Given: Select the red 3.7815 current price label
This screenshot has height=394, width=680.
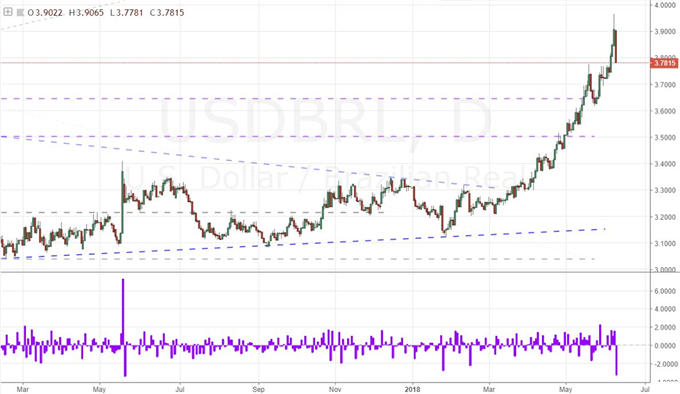Looking at the screenshot, I should pos(664,63).
